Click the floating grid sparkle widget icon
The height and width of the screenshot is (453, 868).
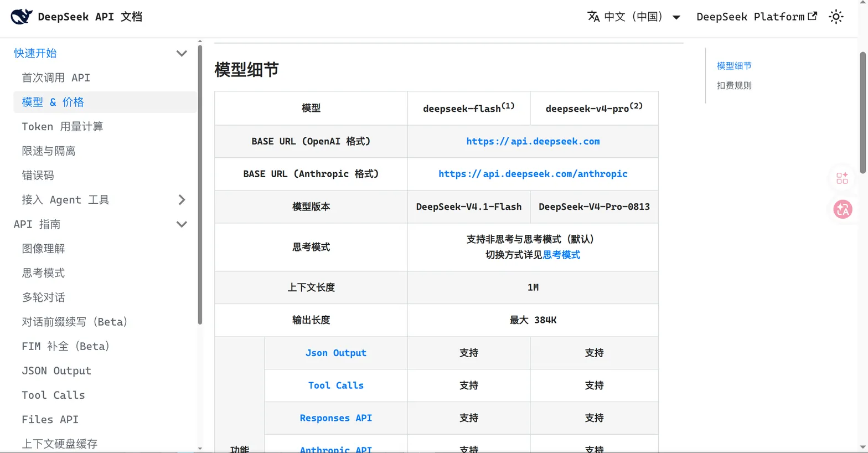point(842,178)
